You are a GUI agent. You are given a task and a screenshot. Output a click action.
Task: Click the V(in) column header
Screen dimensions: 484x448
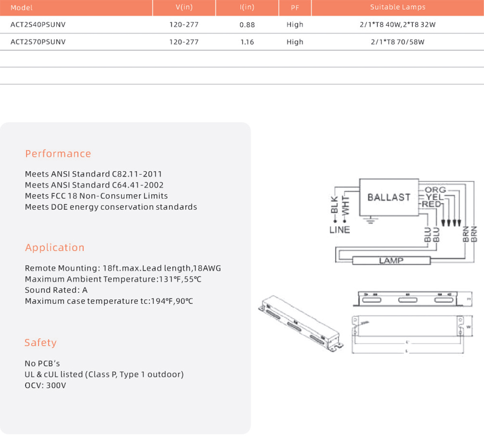coord(184,7)
